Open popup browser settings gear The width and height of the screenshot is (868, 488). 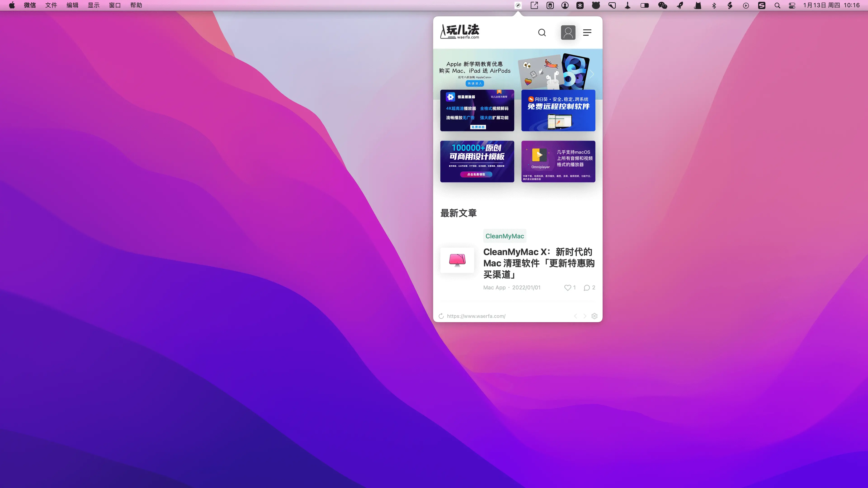(594, 316)
